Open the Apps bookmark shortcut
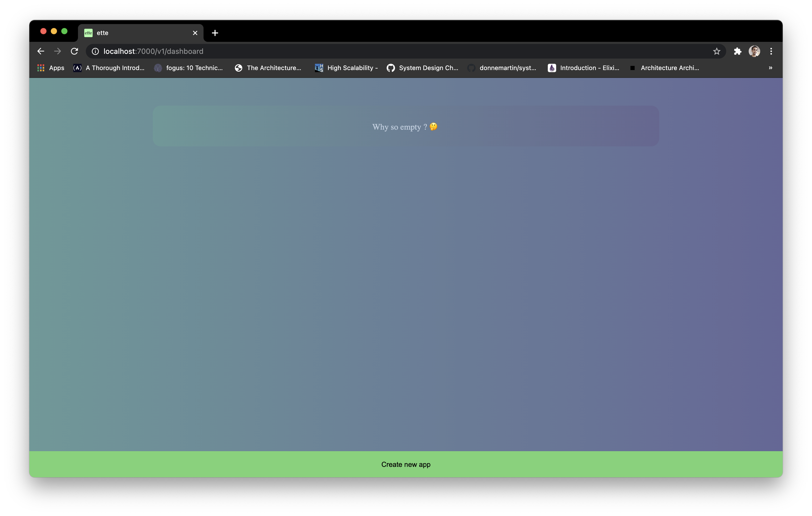 tap(51, 68)
